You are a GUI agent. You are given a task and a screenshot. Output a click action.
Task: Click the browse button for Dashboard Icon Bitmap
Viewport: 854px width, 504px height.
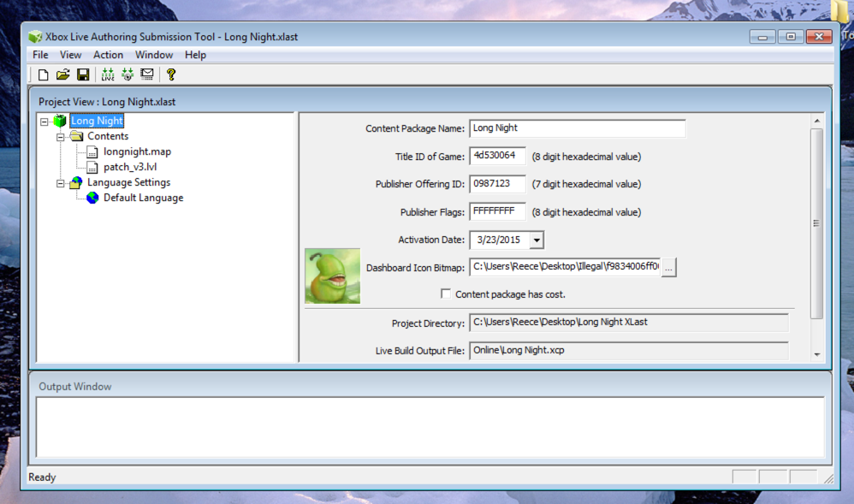669,268
